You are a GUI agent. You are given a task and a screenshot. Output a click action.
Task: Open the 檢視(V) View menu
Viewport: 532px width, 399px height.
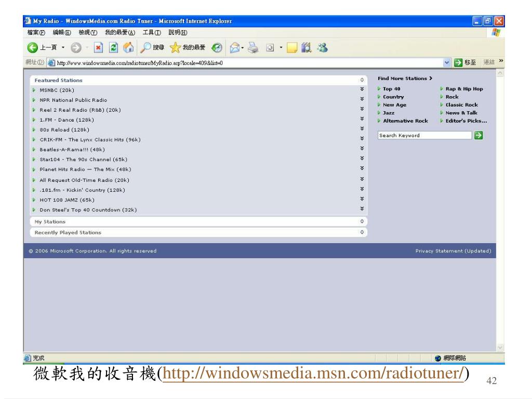pyautogui.click(x=88, y=33)
